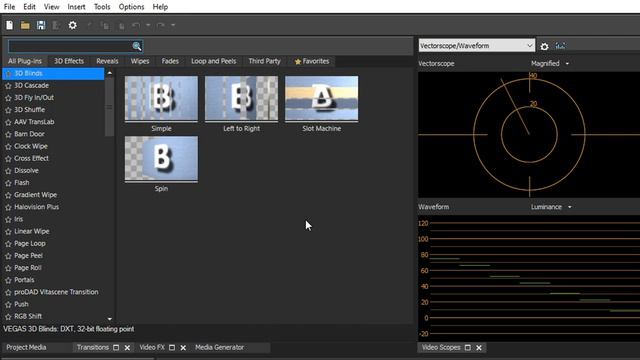Favorite the 3D Shuffle transition star
Image resolution: width=640 pixels, height=360 pixels.
[8, 110]
